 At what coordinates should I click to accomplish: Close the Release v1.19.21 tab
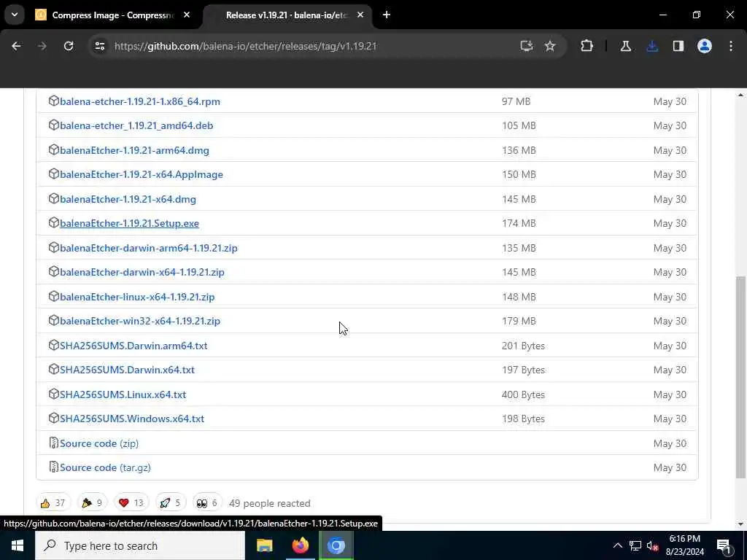coord(360,15)
